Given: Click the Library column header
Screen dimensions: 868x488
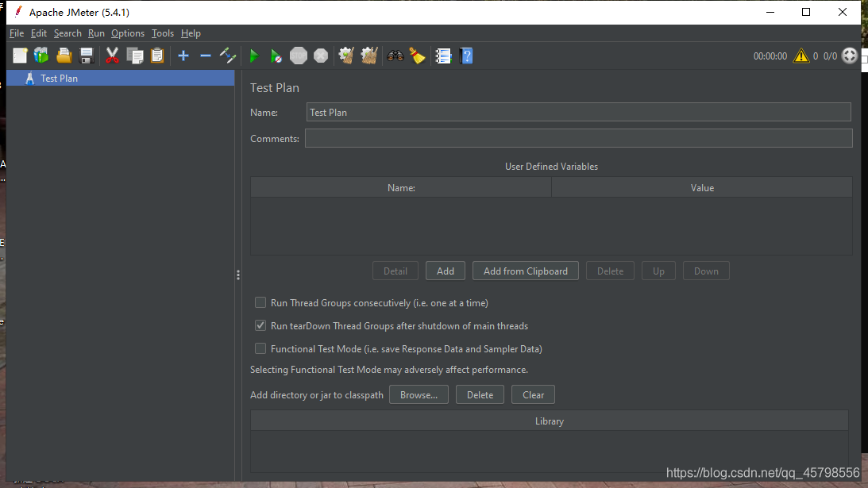Looking at the screenshot, I should point(549,421).
